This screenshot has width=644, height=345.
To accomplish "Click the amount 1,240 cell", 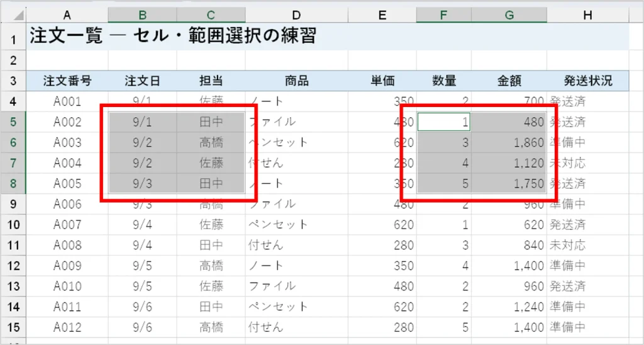I will (x=509, y=307).
